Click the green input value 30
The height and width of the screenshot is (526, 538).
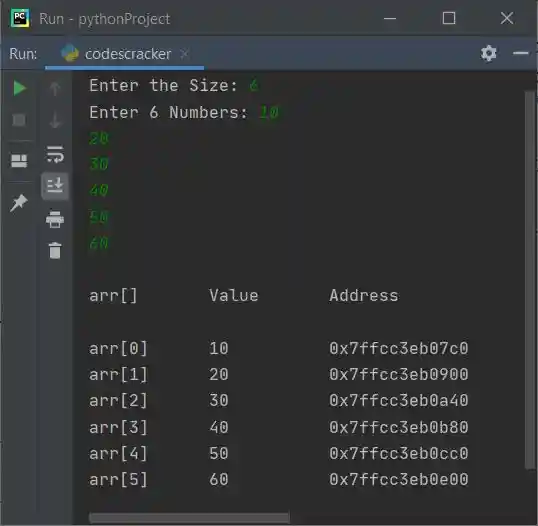tap(99, 164)
